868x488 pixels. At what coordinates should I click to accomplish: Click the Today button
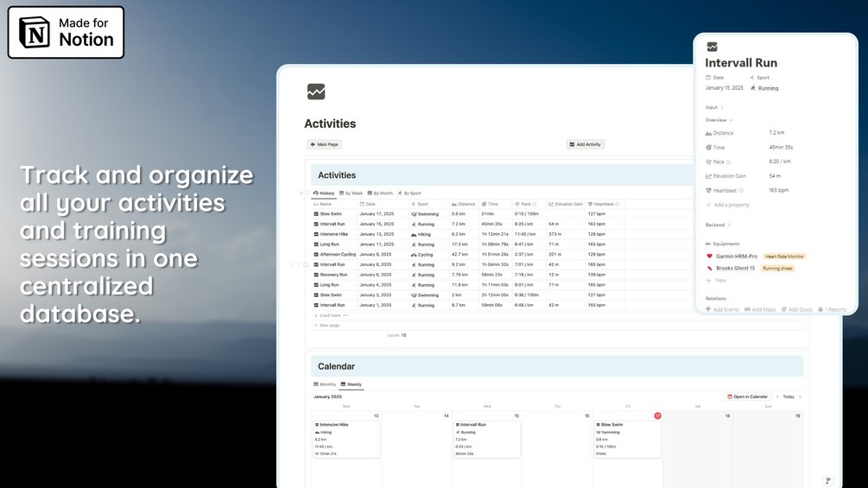click(789, 396)
